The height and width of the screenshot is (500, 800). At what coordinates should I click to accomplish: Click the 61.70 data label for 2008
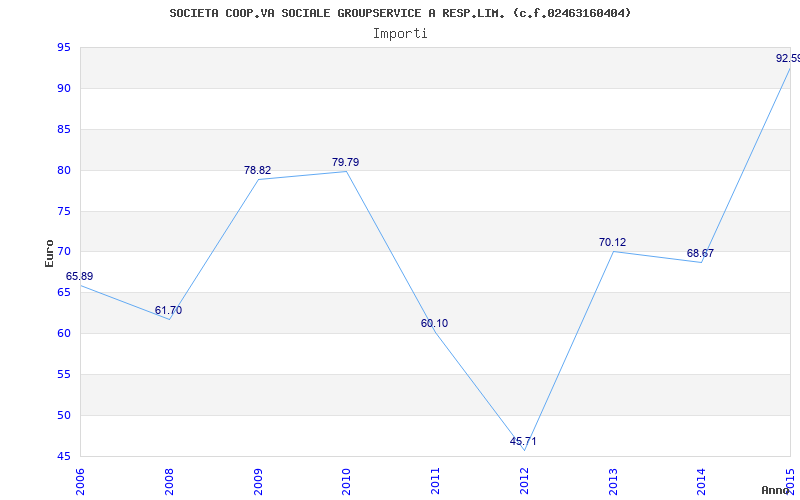[168, 310]
